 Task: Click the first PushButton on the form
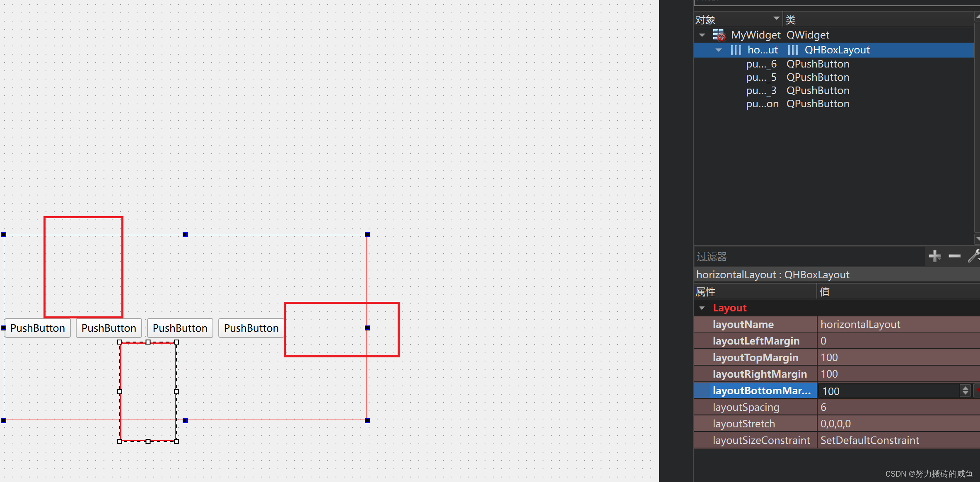(x=38, y=328)
